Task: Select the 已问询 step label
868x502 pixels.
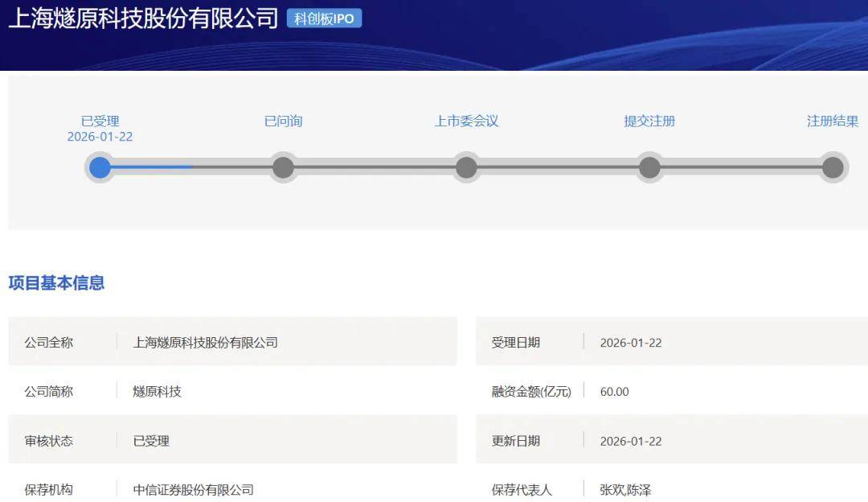Action: (283, 121)
